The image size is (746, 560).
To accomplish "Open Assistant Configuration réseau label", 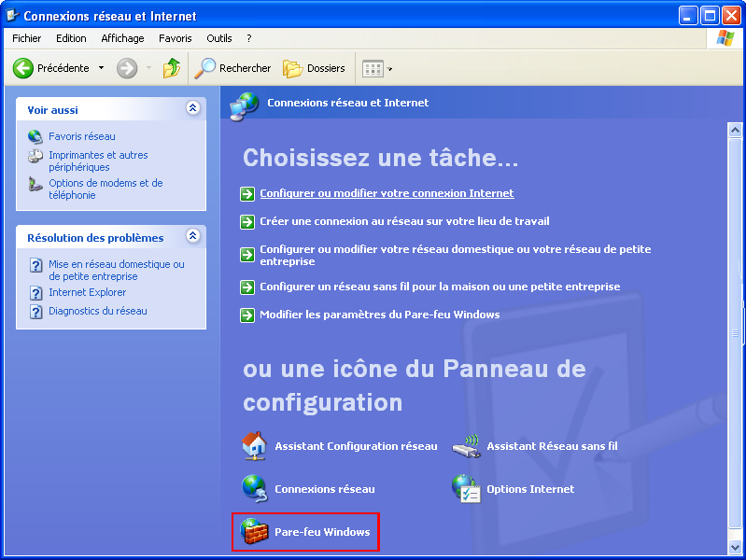I will [x=356, y=446].
